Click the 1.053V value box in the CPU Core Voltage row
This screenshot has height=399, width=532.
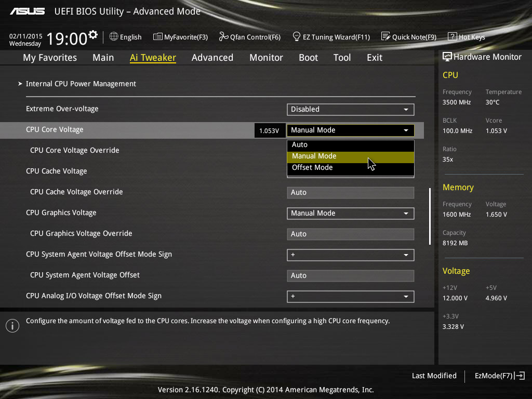(x=270, y=130)
